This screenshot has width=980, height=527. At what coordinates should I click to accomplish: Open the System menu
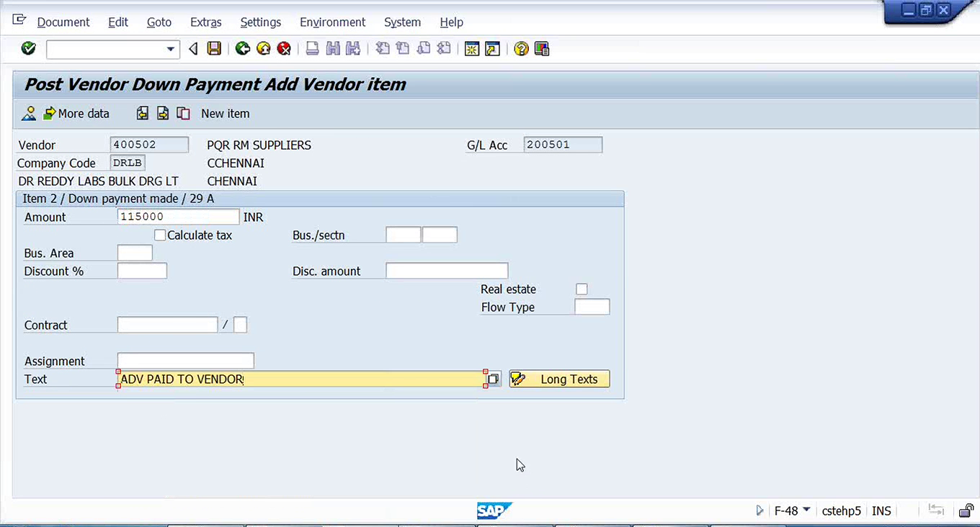tap(402, 22)
